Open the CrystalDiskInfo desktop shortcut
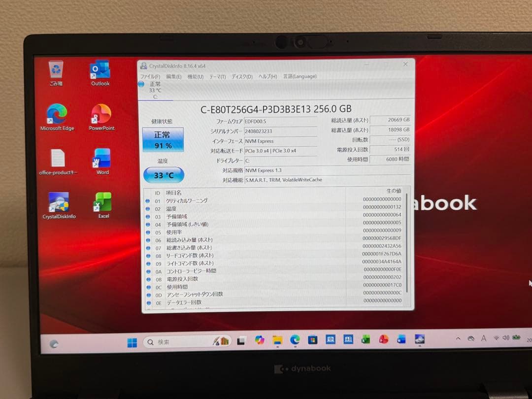 (59, 205)
